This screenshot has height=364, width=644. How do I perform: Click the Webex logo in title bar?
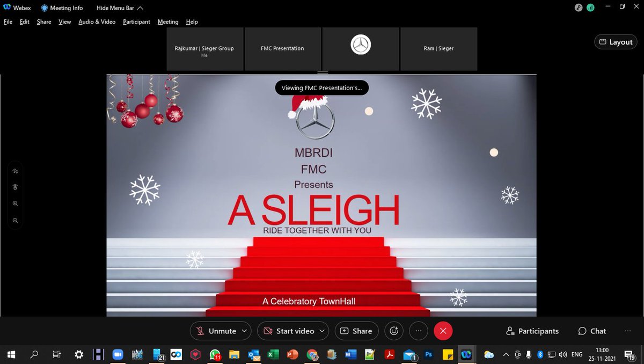click(7, 8)
